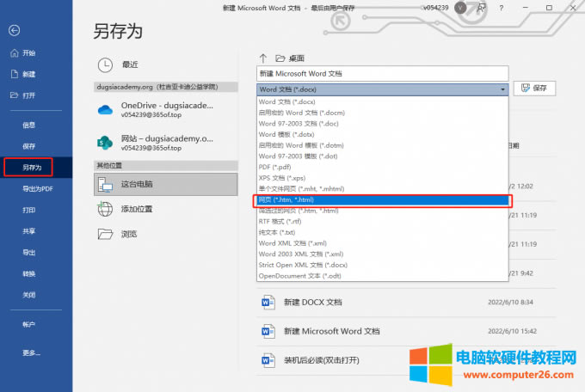Select Word 97-2003 模板 (*.dot)

pyautogui.click(x=383, y=156)
